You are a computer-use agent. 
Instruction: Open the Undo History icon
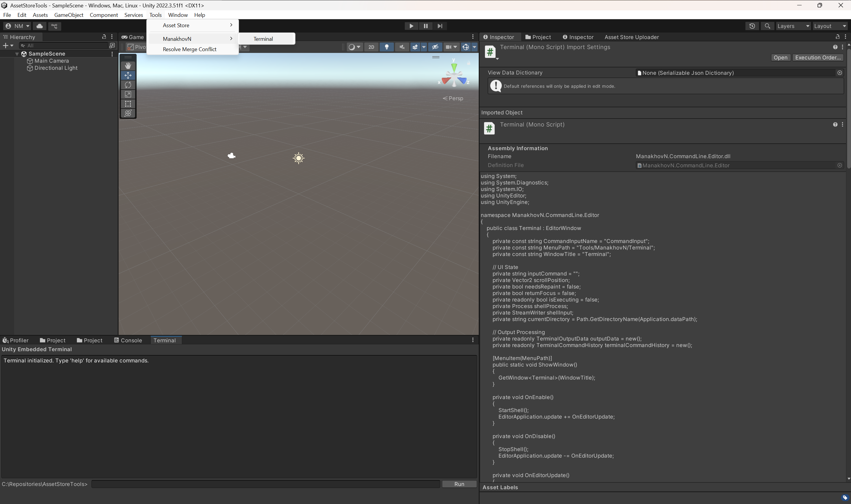coord(752,26)
